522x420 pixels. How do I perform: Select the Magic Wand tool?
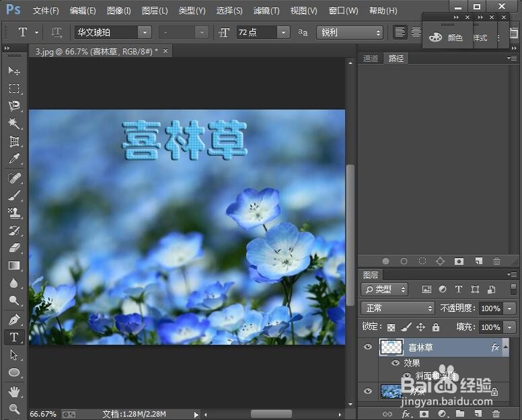pos(14,124)
